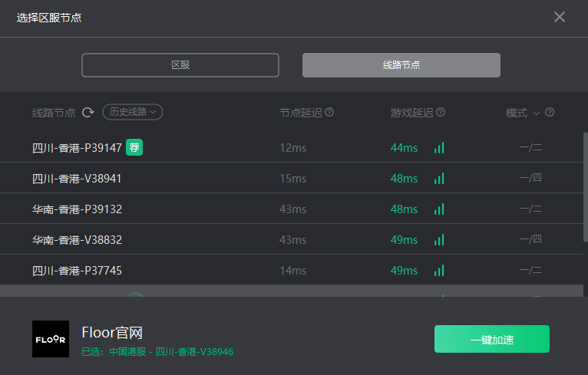This screenshot has width=588, height=375.
Task: Click the Floor game logo thumbnail
Action: pos(51,339)
